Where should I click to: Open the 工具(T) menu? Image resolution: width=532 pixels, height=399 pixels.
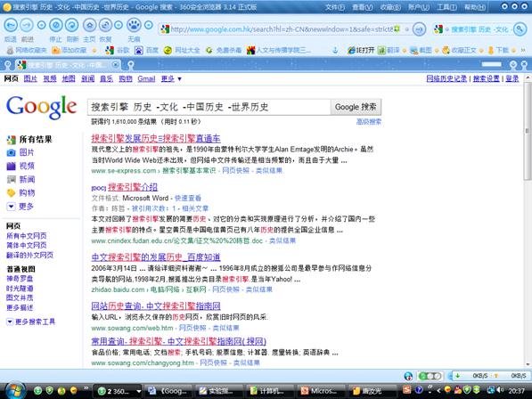[x=446, y=7]
